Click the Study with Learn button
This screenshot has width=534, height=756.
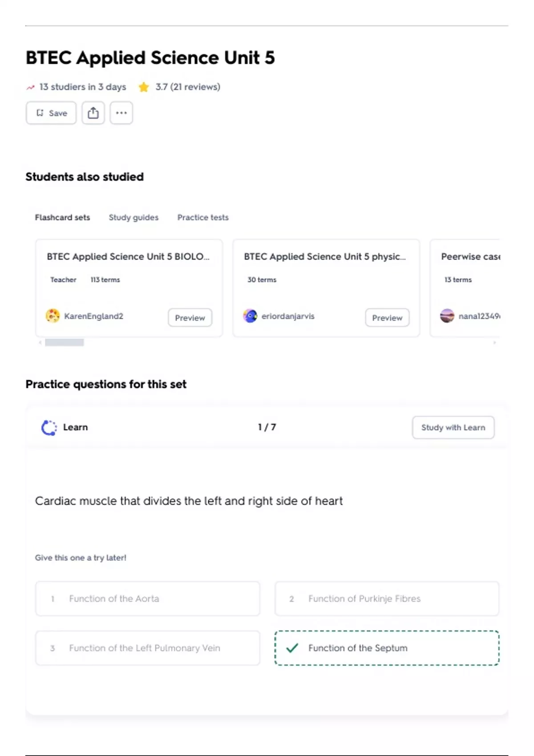(x=453, y=427)
